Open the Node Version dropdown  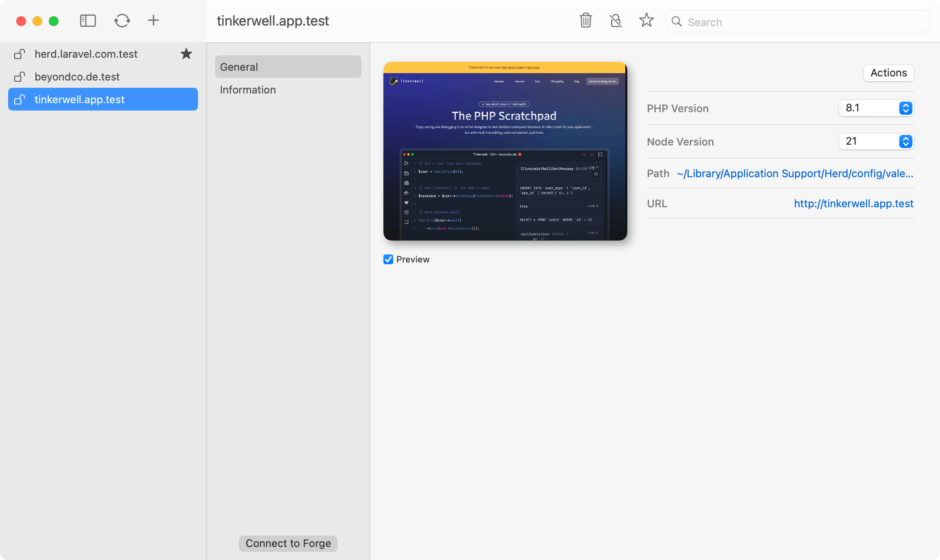click(876, 141)
